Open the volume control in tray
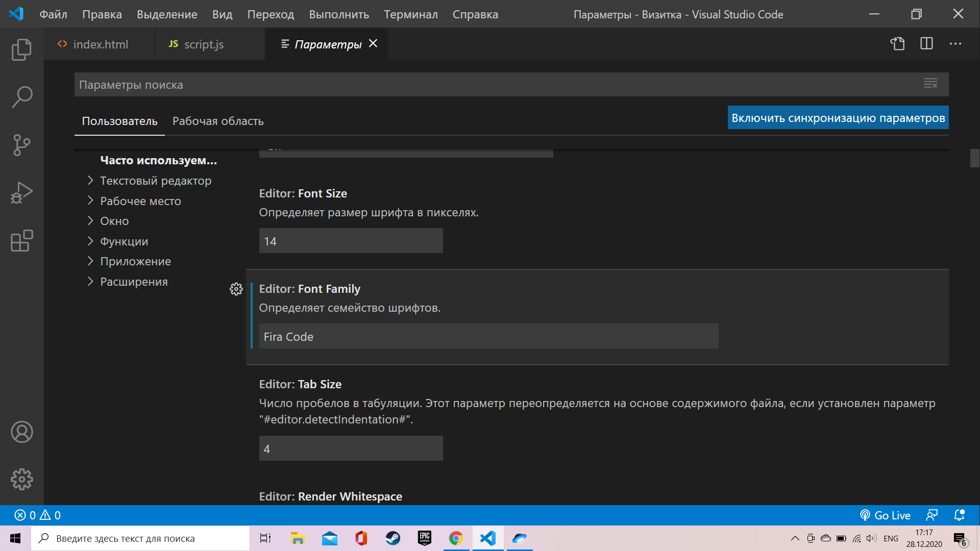980x551 pixels. tap(871, 538)
